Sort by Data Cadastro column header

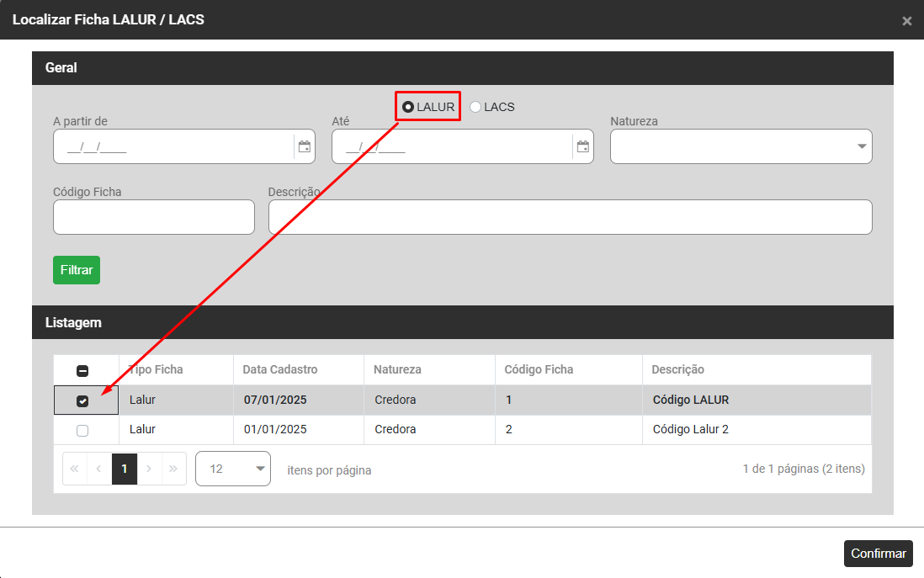tap(280, 369)
